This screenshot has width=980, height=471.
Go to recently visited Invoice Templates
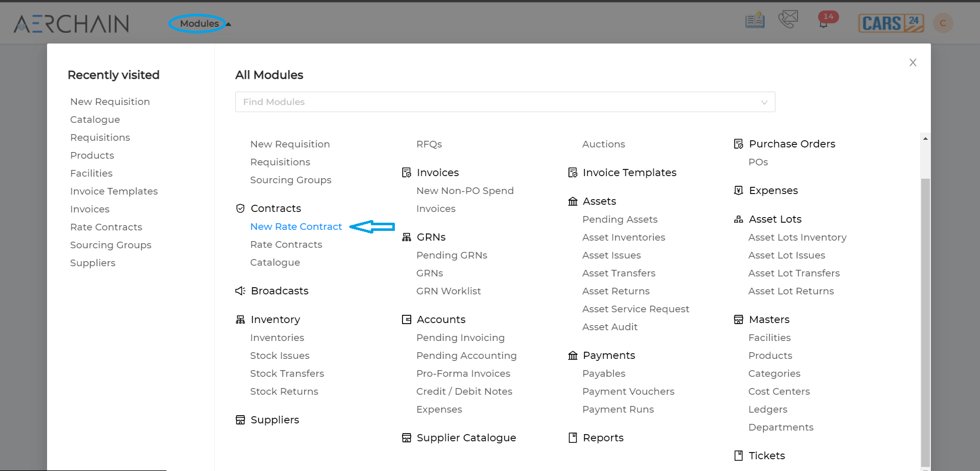point(114,191)
